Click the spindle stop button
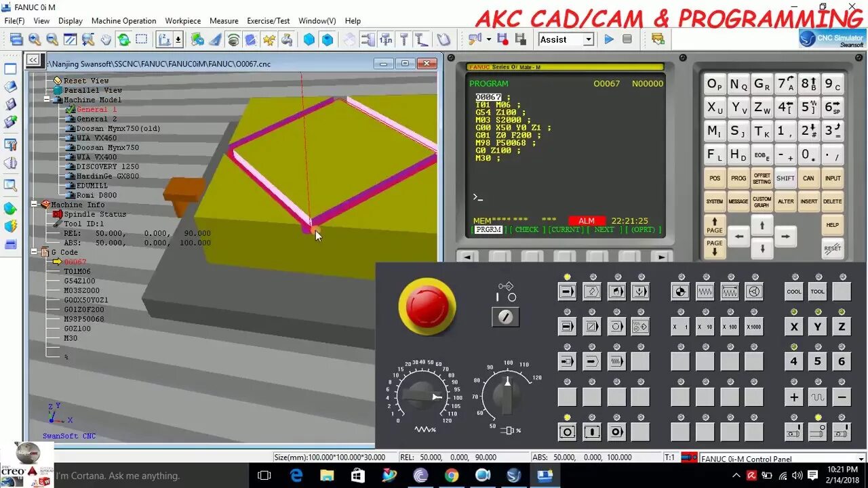Screen dimensions: 868x488 pos(818,432)
